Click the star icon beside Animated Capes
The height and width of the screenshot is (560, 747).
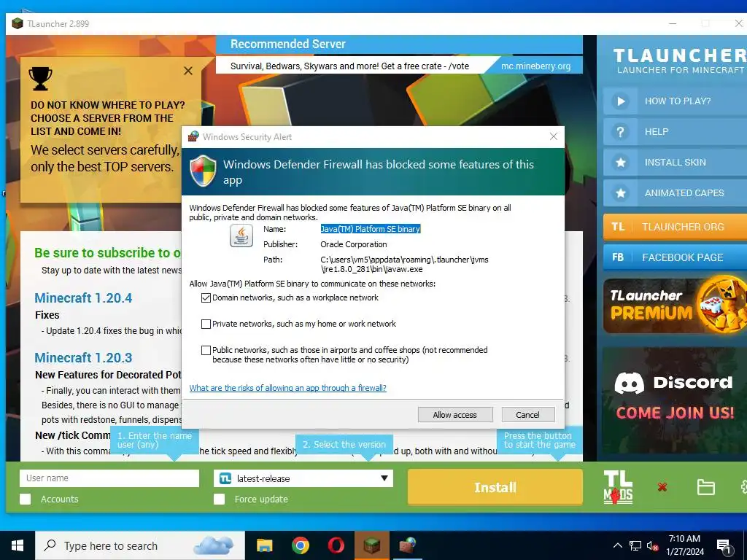620,192
